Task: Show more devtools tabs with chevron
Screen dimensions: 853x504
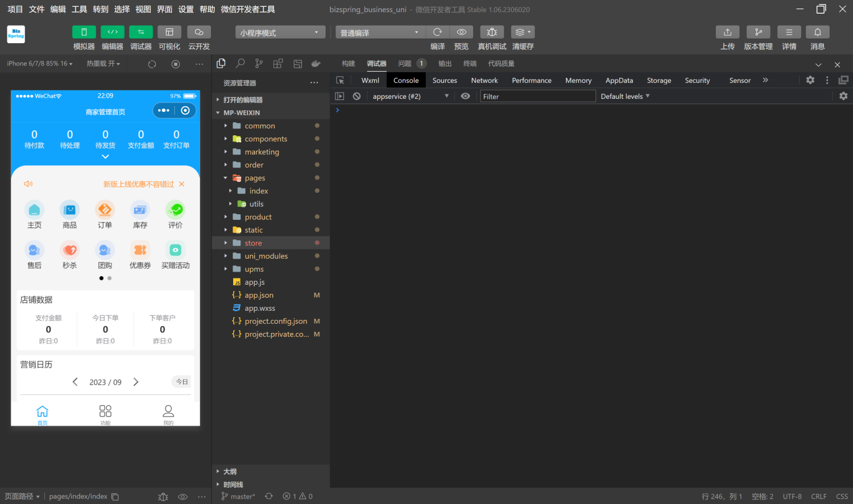Action: 765,80
